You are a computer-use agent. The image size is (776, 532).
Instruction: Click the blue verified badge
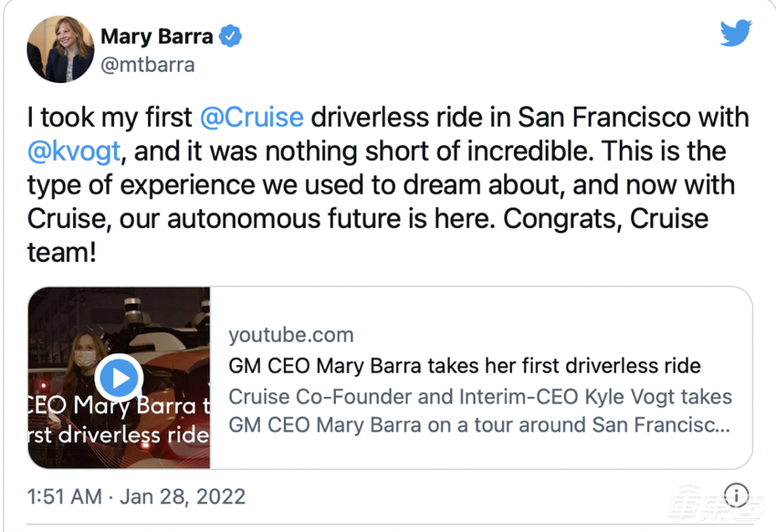click(230, 37)
